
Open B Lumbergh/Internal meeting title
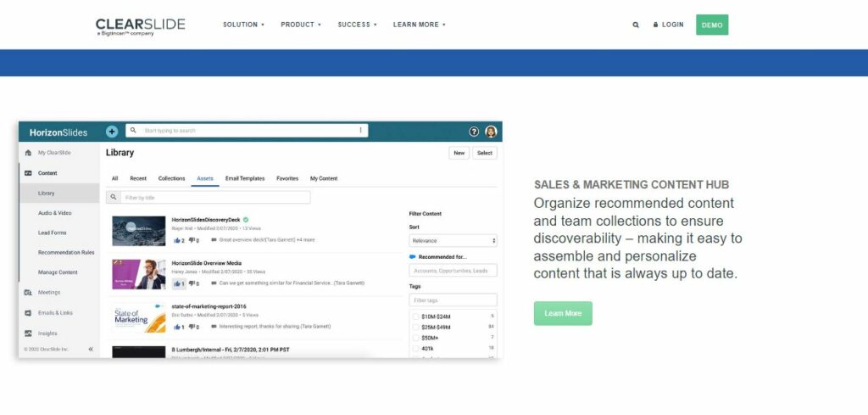[x=231, y=351]
